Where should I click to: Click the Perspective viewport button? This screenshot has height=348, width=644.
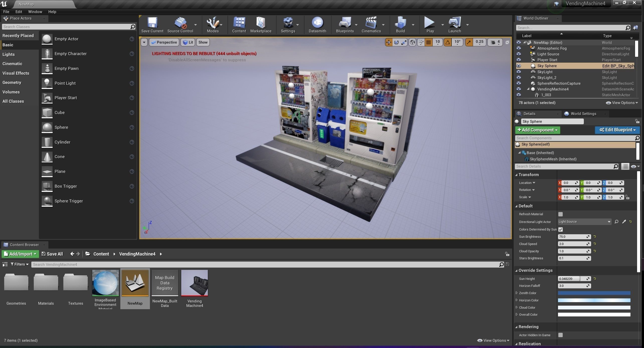click(164, 42)
